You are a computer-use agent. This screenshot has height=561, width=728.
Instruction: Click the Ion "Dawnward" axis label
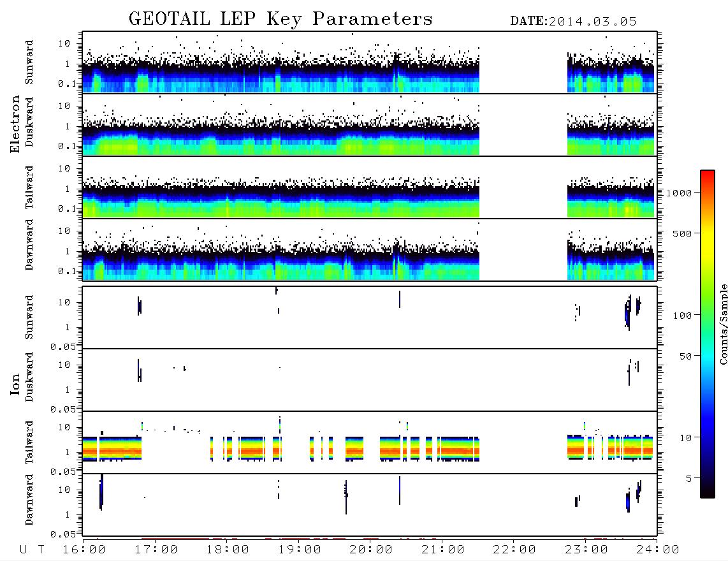[x=29, y=500]
